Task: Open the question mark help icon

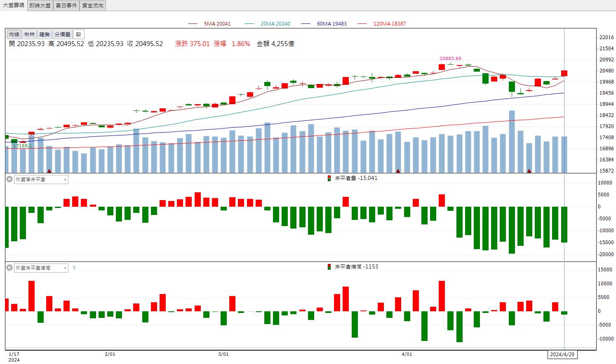Action: click(74, 268)
